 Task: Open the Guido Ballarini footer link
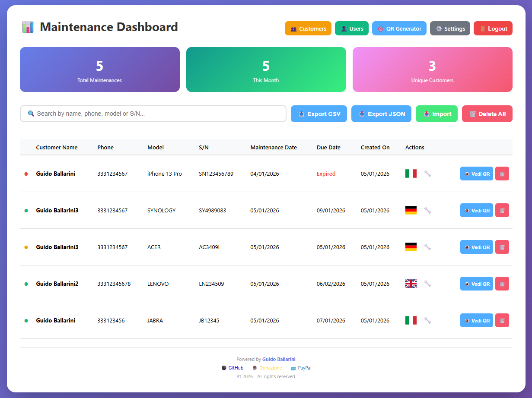click(279, 359)
